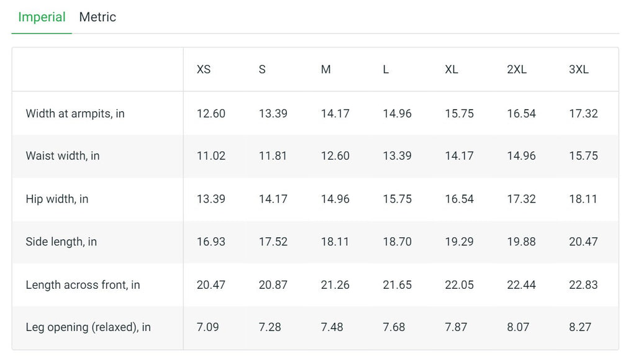Select the Imperial tab
636x364 pixels.
click(x=42, y=17)
